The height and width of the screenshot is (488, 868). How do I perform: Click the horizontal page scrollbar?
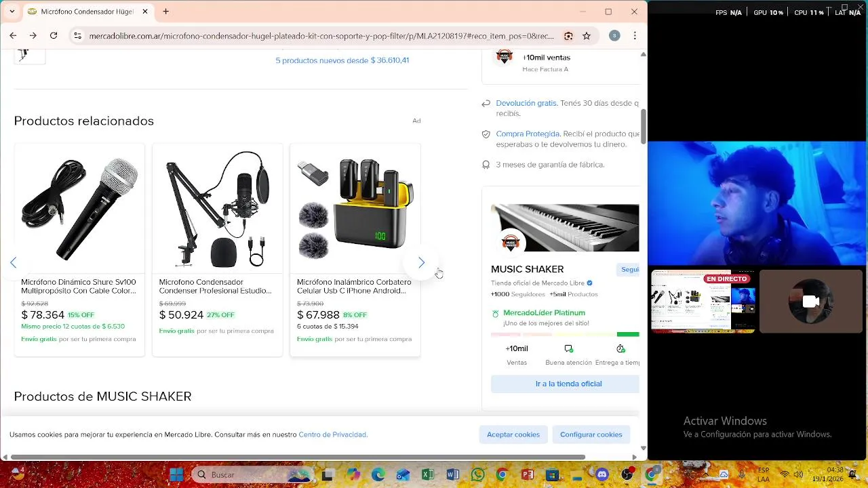[298, 457]
